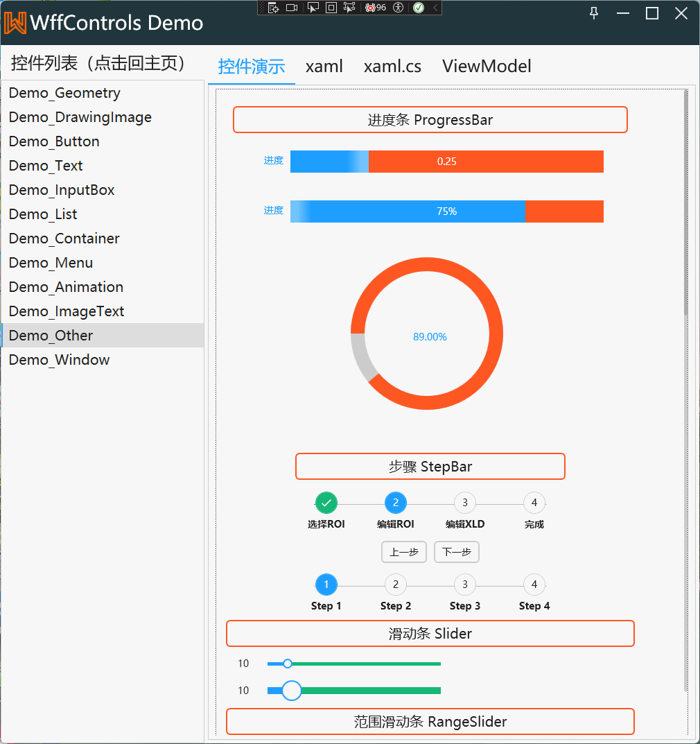Image resolution: width=700 pixels, height=744 pixels.
Task: Select Demo_Button in the control list
Action: coord(103,141)
